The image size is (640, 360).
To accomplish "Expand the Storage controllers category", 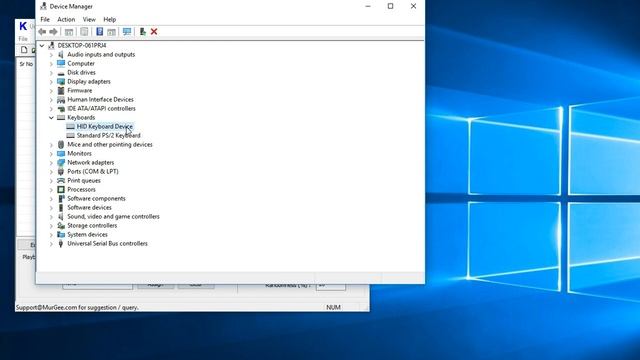I will [51, 226].
